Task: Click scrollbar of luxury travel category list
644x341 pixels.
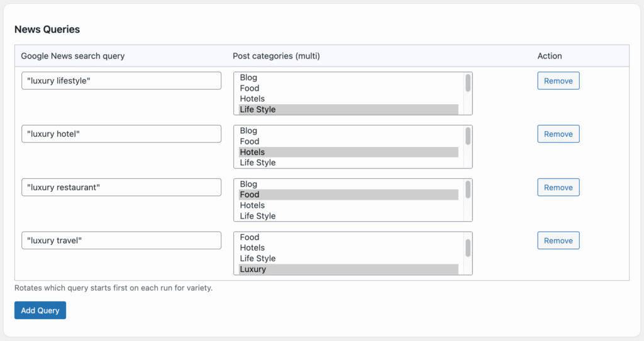Action: [x=468, y=248]
